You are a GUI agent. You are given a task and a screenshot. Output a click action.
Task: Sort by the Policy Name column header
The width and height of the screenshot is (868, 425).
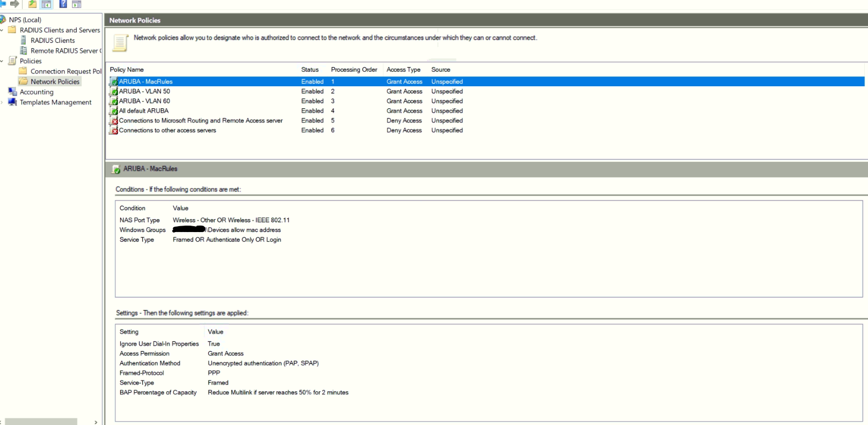click(127, 70)
